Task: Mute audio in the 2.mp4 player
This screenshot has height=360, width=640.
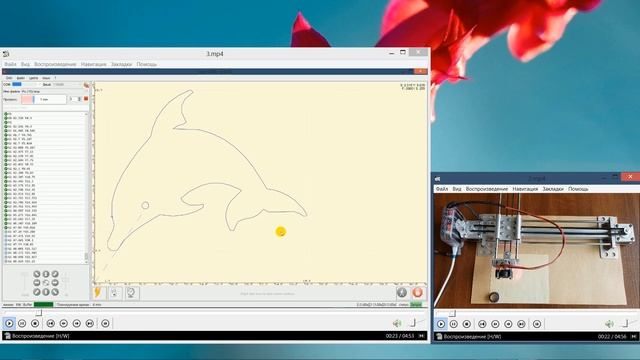Action: pos(609,324)
